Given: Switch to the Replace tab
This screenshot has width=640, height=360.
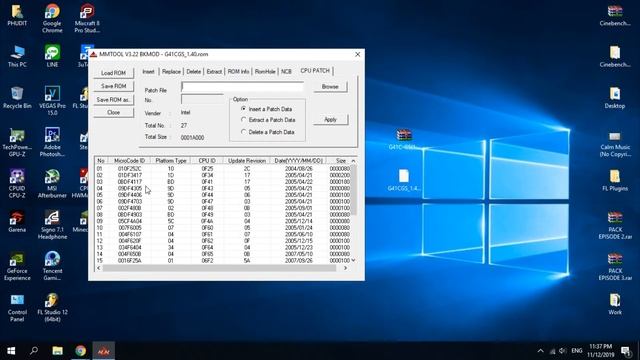Looking at the screenshot, I should pyautogui.click(x=171, y=71).
